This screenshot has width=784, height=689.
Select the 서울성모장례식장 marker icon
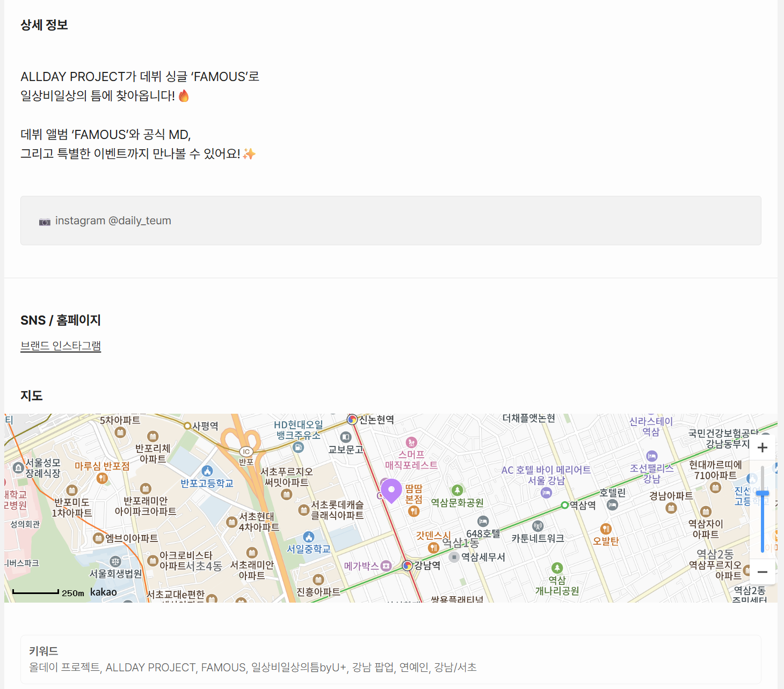[x=18, y=467]
